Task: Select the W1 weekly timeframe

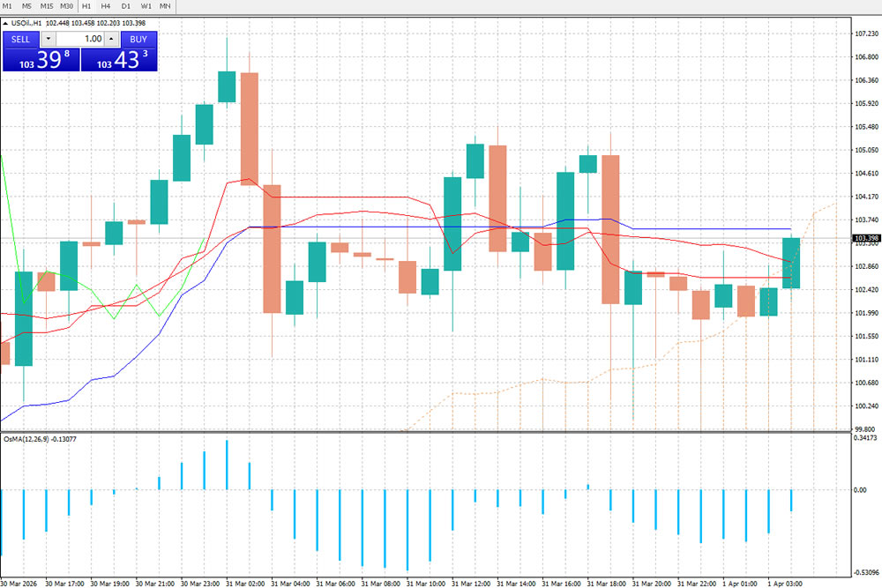Action: 146,6
